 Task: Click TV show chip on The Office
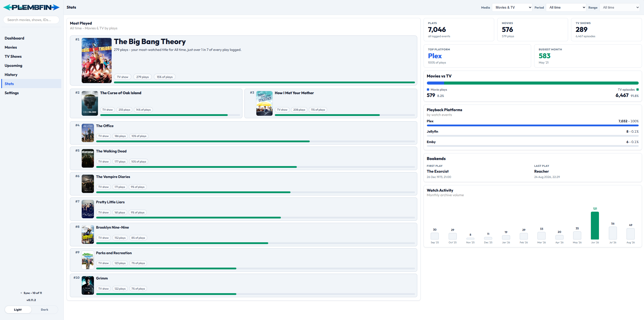(103, 136)
